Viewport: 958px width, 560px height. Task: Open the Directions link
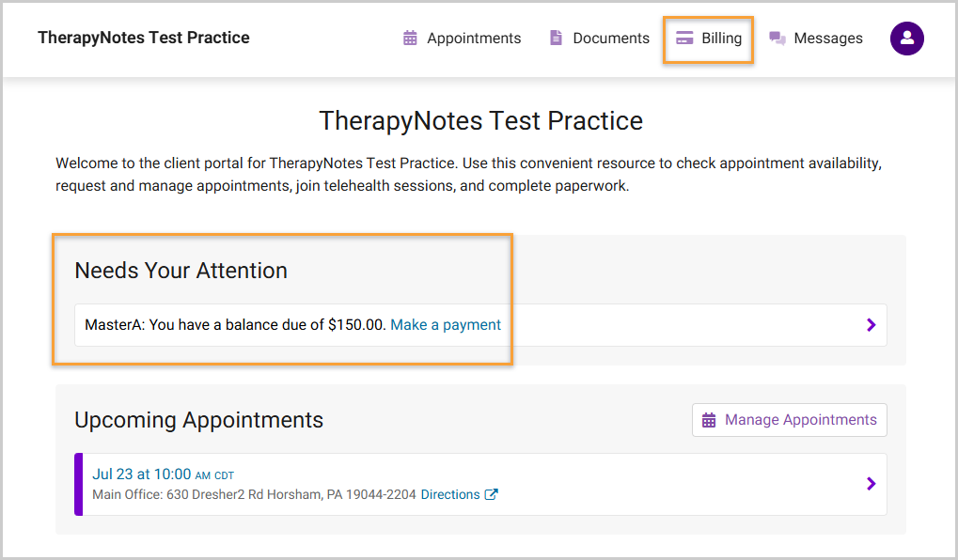coord(450,494)
